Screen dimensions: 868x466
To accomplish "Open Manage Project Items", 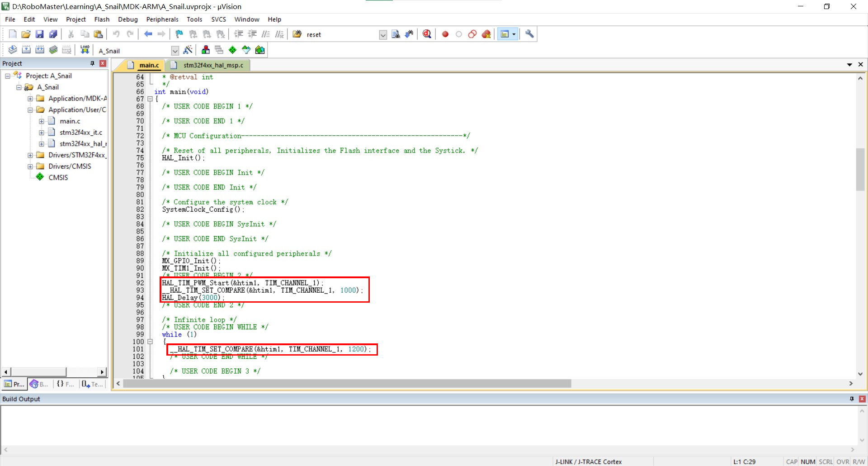I will click(206, 50).
